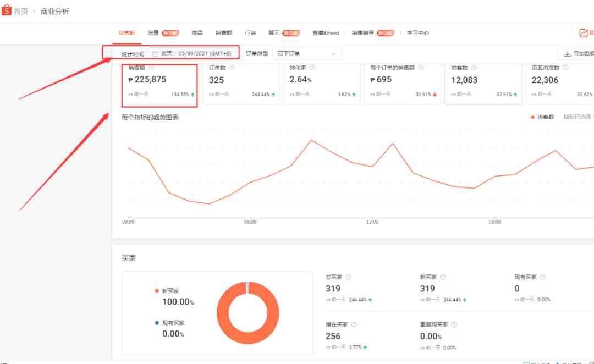Viewport: 594px width, 364px height.
Task: Click the 12:00 label on chart axis
Action: click(372, 222)
